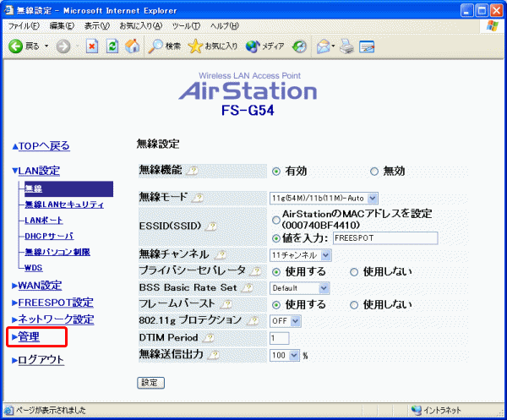Screen dimensions: 507x420
Task: Open the 編集(E) menu
Action: click(x=62, y=26)
